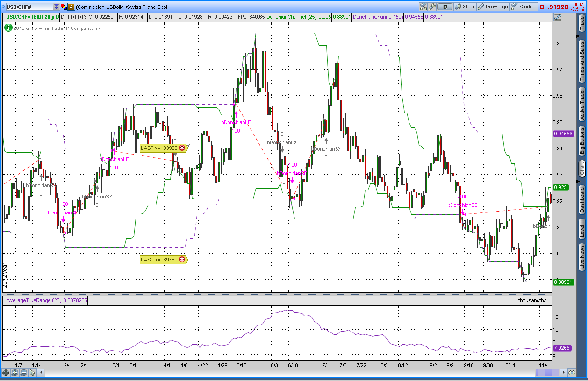Click the flask quick study icon
588x381 pixels.
(x=423, y=7)
